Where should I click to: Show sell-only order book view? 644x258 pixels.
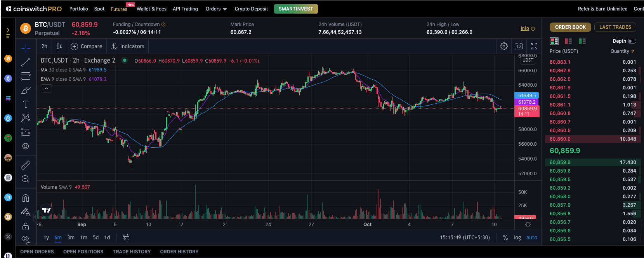tap(568, 41)
